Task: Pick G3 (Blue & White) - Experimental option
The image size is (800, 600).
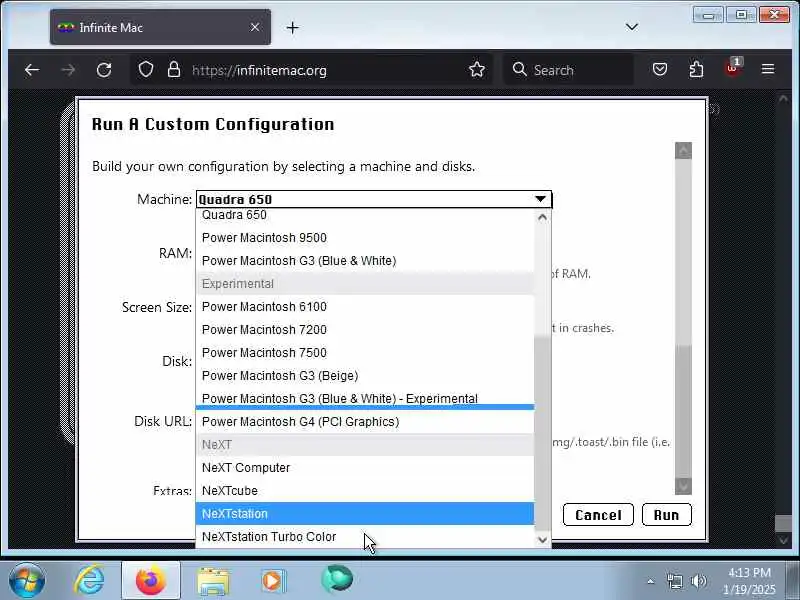Action: (365, 398)
